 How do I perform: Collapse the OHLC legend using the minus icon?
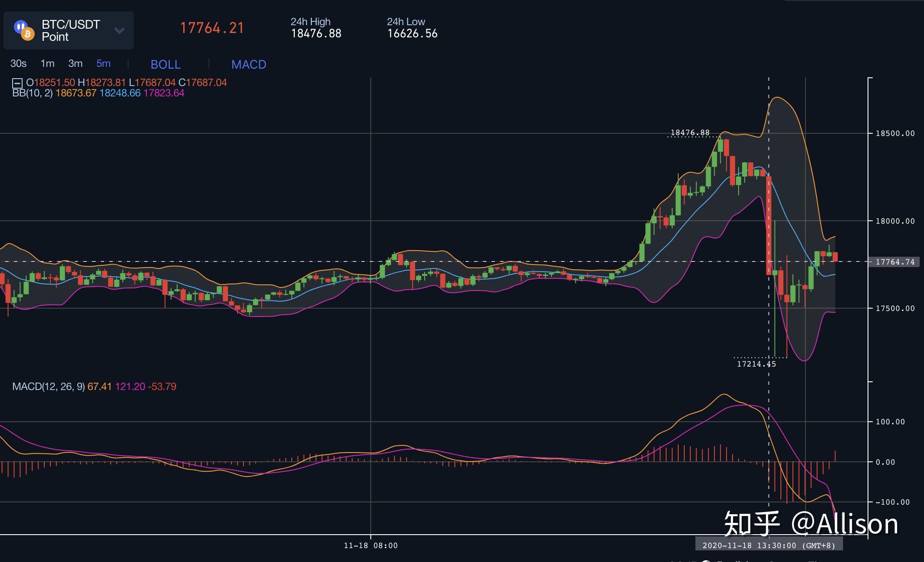tap(16, 82)
